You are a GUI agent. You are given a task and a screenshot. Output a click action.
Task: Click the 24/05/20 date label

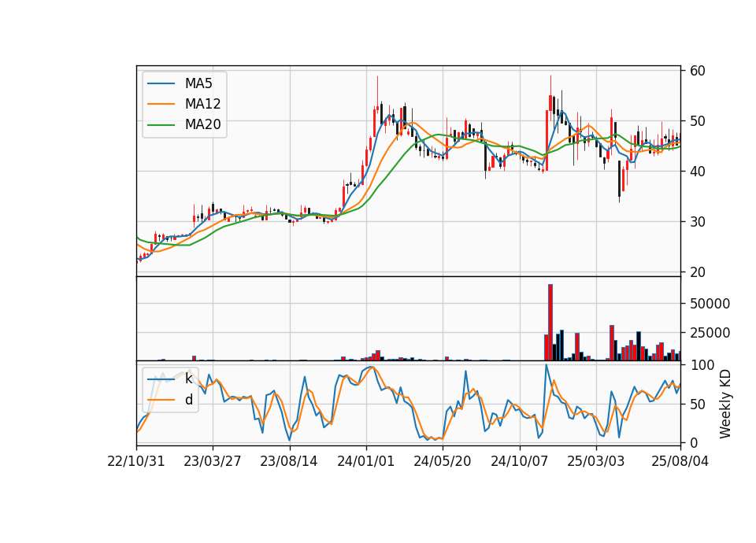point(442,461)
